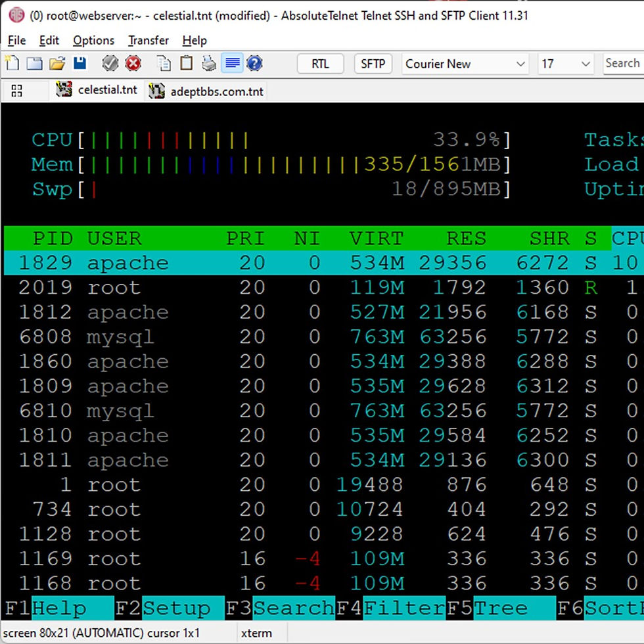644x644 pixels.
Task: Click the SFTP button
Action: (x=373, y=64)
